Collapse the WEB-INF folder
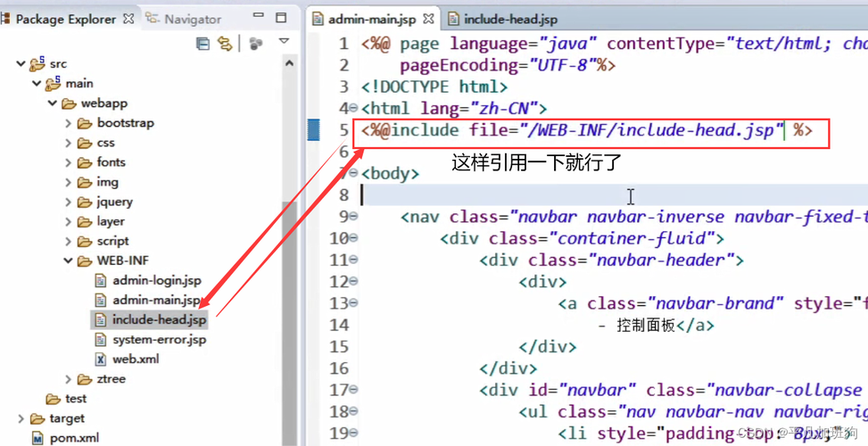The width and height of the screenshot is (868, 446). click(x=69, y=260)
